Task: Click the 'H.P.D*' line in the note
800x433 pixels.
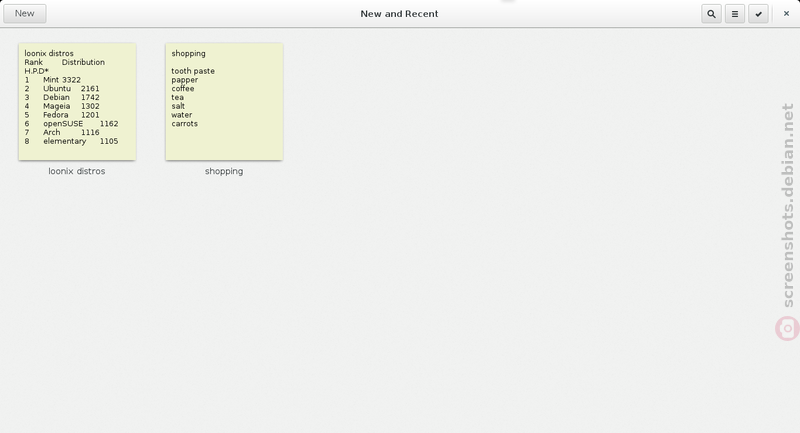Action: 37,71
